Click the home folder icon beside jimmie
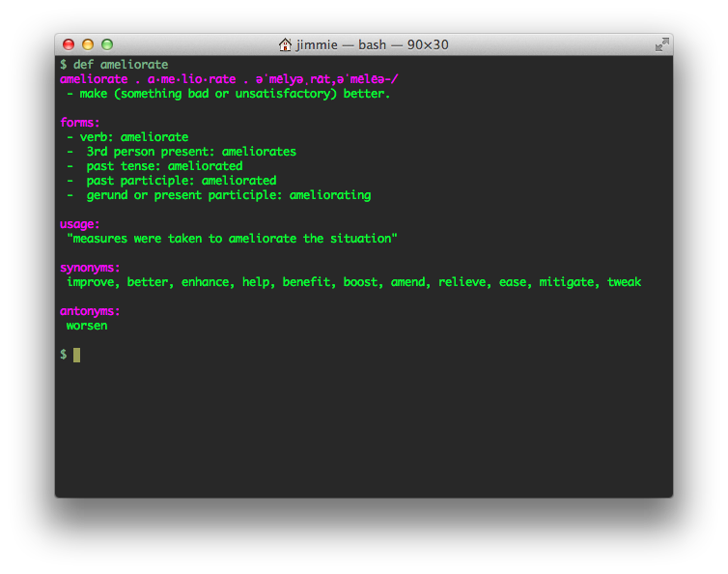The width and height of the screenshot is (728, 574). (x=285, y=44)
